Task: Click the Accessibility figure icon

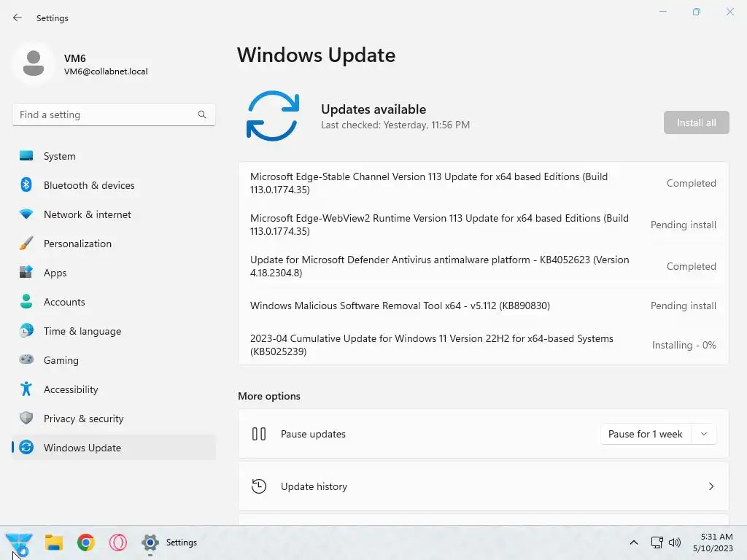Action: click(26, 389)
